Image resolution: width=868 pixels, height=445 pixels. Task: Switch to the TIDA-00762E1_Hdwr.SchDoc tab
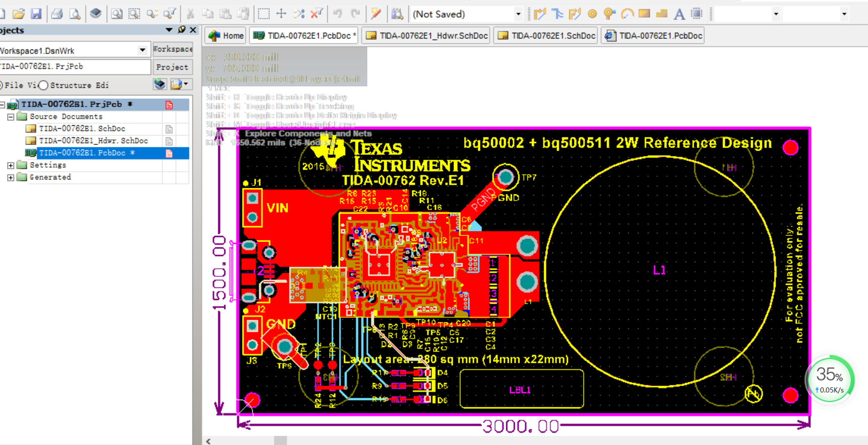426,35
